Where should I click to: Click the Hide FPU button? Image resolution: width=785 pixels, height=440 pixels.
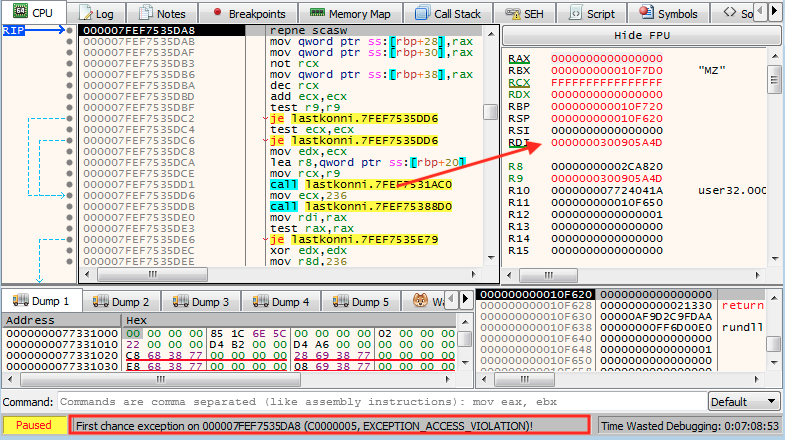640,35
